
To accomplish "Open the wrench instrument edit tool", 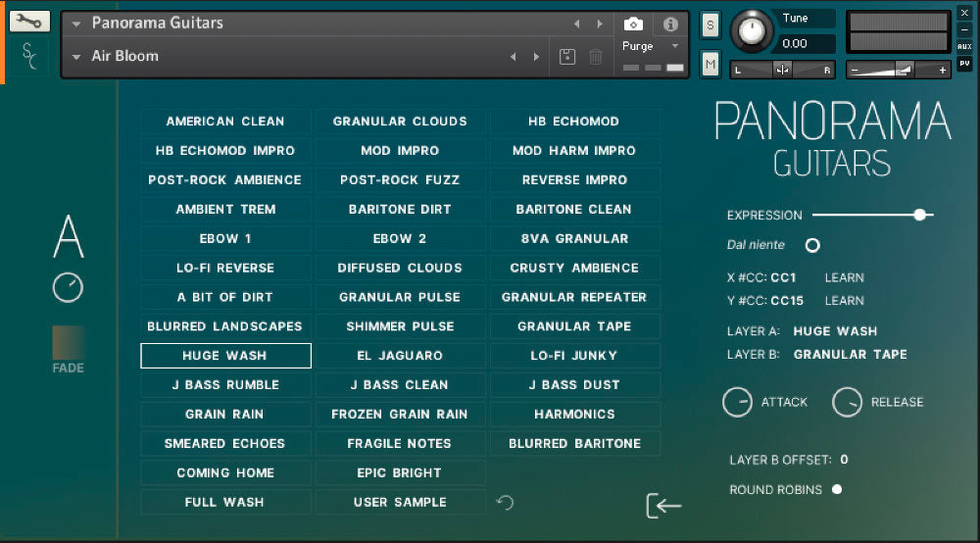I will click(29, 22).
